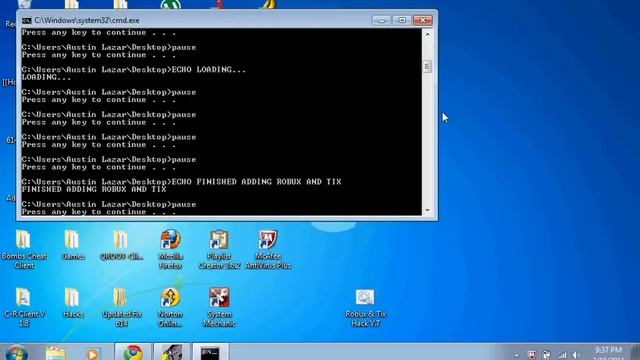This screenshot has height=360, width=640.
Task: Open Windows Explorer from the taskbar
Action: 56,353
